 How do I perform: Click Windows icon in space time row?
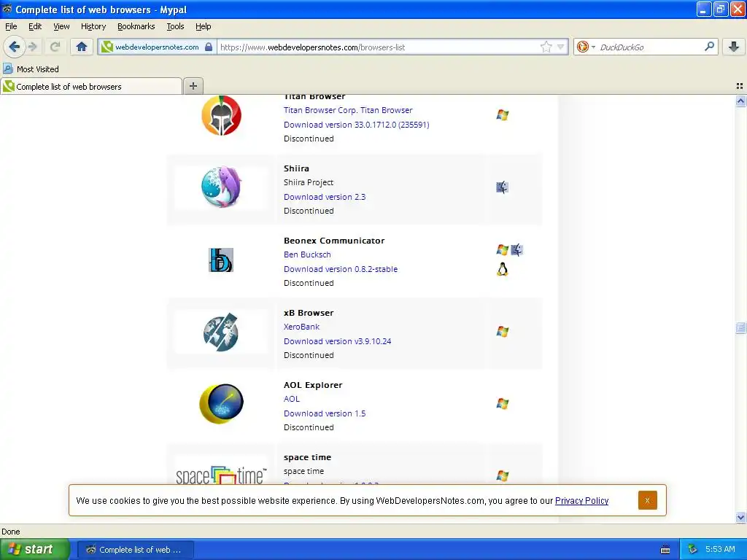[x=502, y=475]
